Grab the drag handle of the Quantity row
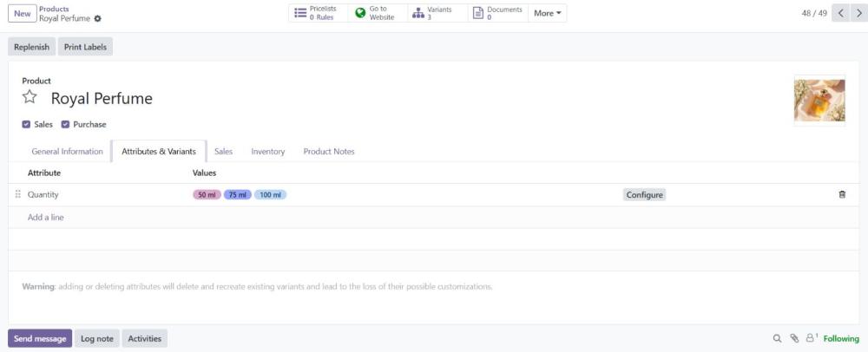The image size is (868, 352). coord(17,194)
